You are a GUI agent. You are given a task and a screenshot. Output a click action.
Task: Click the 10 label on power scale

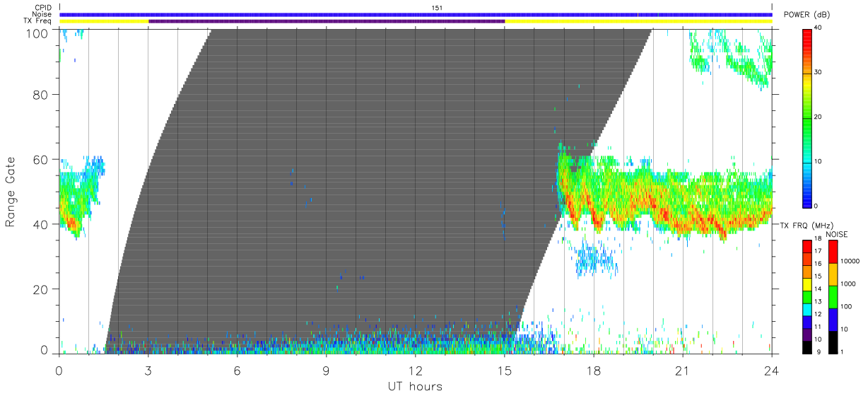coord(819,161)
